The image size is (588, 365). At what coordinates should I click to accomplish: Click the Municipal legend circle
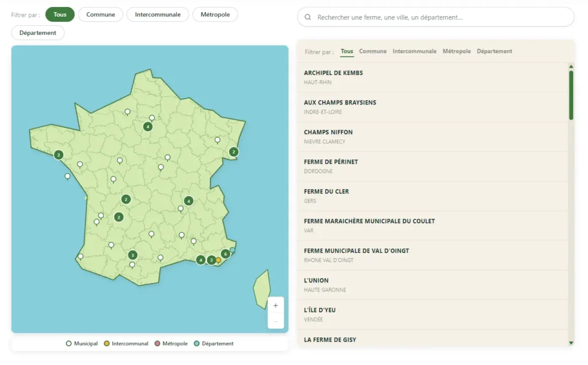pyautogui.click(x=69, y=343)
